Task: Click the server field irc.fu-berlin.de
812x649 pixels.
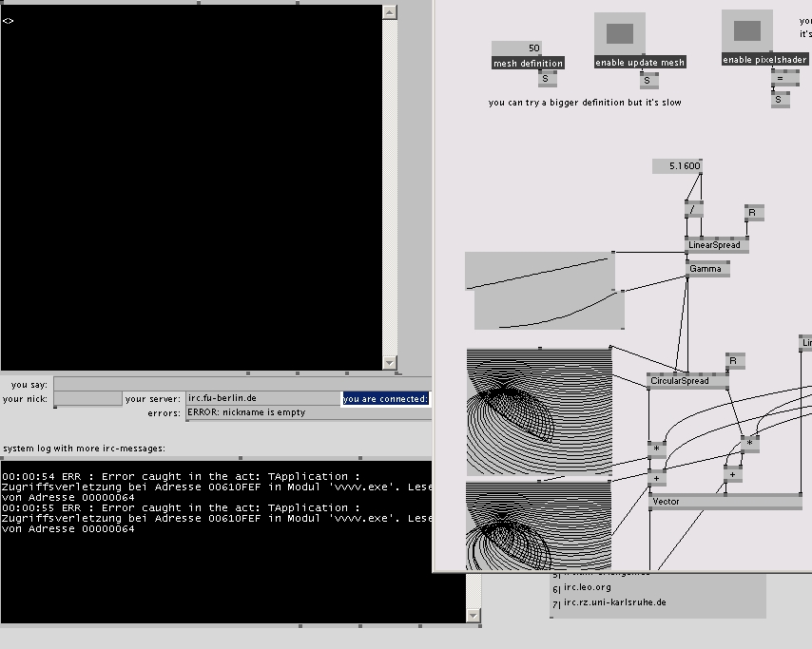Action: tap(261, 399)
